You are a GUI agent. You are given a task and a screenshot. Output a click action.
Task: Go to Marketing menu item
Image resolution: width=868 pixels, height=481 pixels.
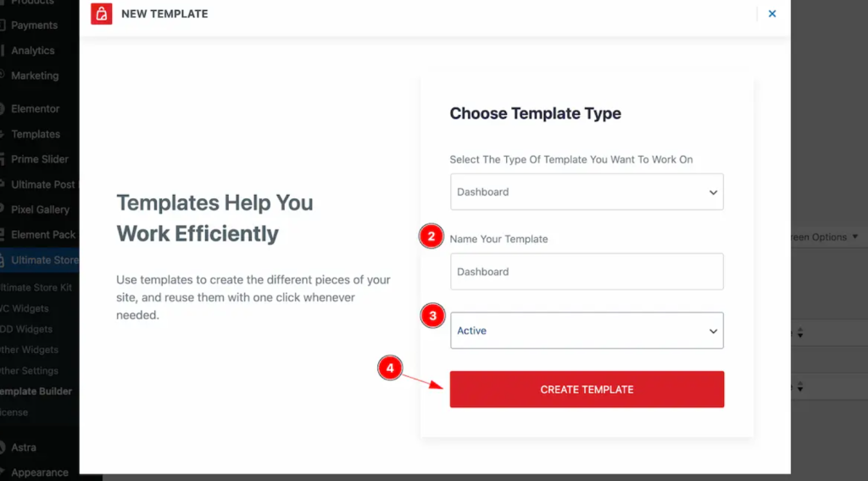tap(34, 75)
